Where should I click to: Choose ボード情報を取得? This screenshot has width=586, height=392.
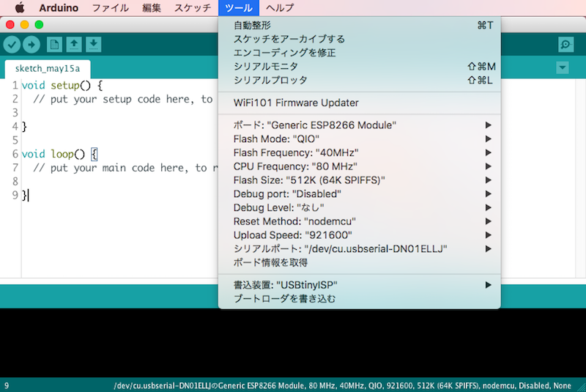[359, 263]
